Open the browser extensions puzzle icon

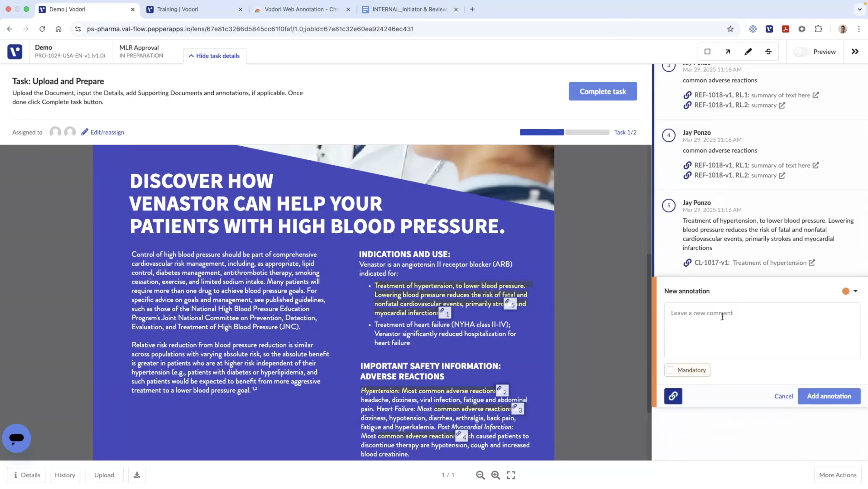click(819, 29)
